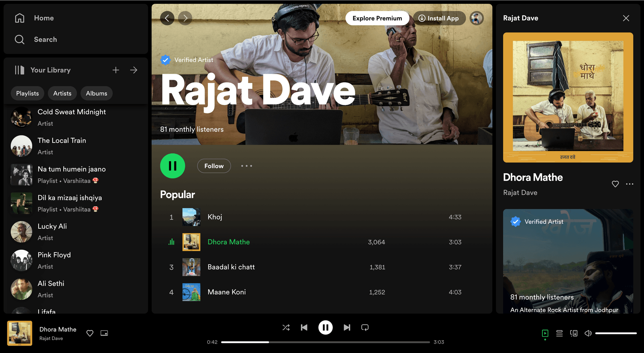Click Dhora Mathe cover art in side panel

[x=568, y=98]
